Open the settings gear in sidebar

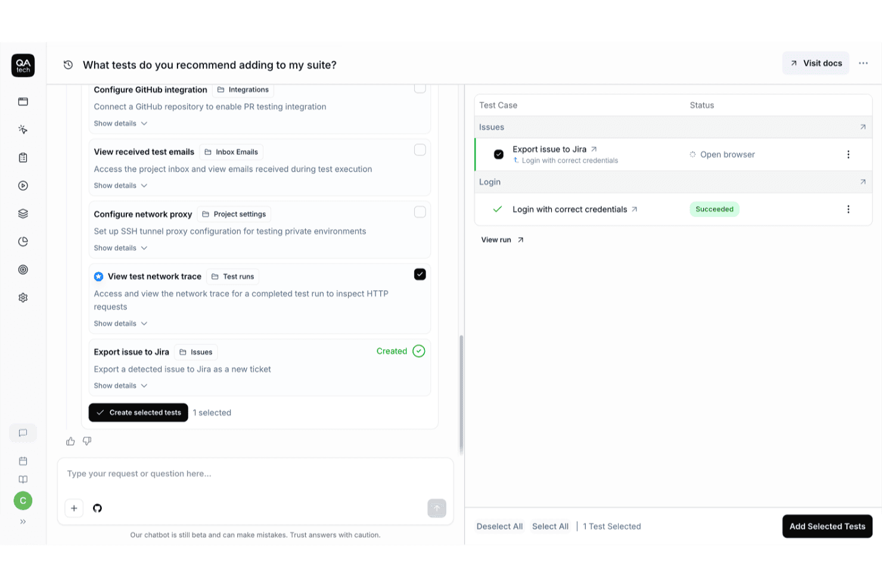tap(23, 298)
